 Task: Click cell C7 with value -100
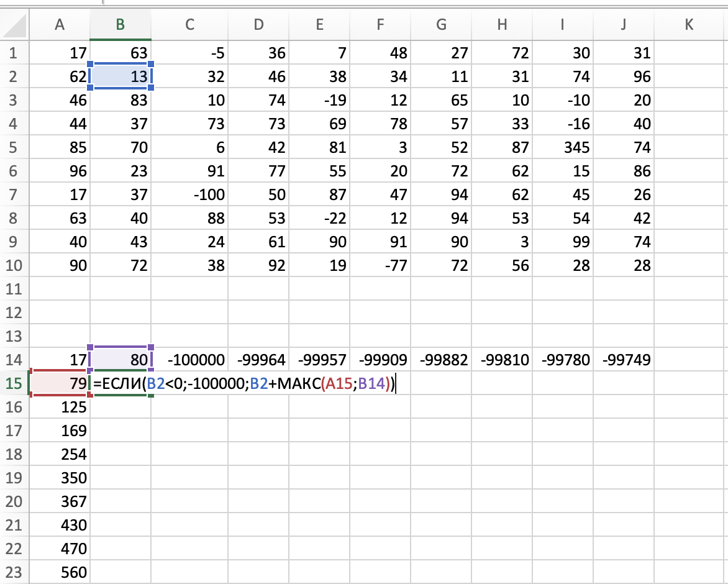click(189, 195)
